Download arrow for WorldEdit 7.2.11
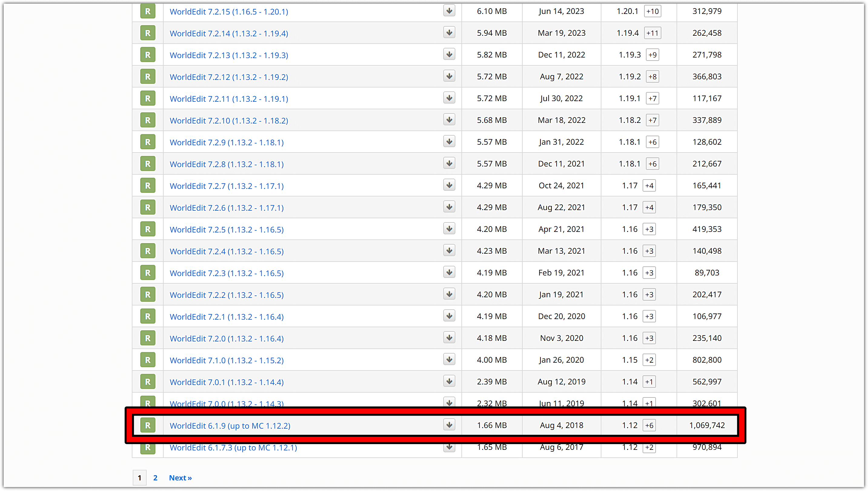The height and width of the screenshot is (491, 868). tap(449, 98)
